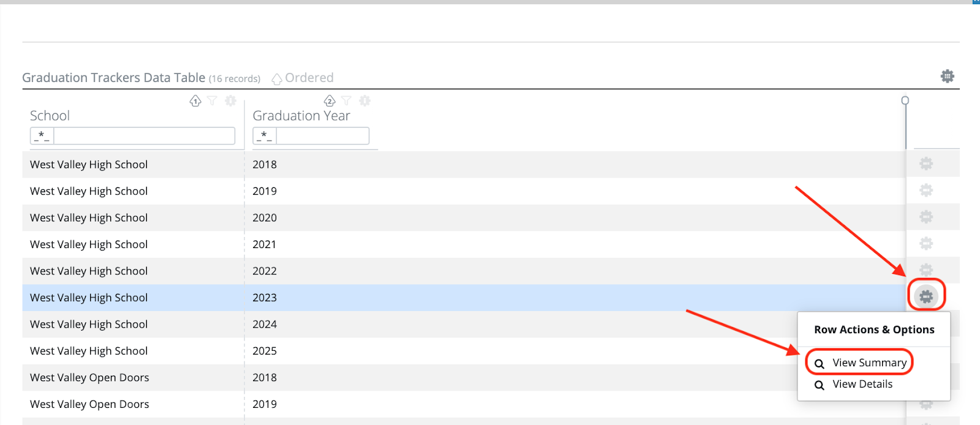Select the West Valley High School 2025 row
Viewport: 980px width, 425px height.
click(464, 351)
